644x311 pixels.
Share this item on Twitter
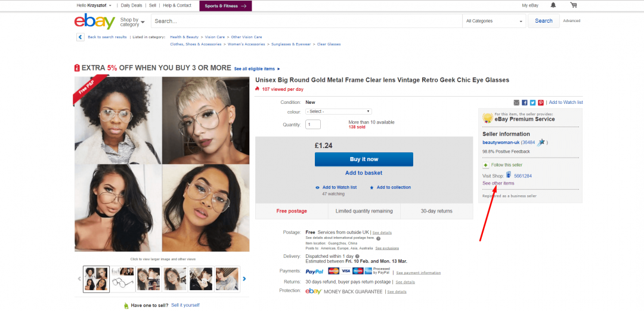pos(532,103)
